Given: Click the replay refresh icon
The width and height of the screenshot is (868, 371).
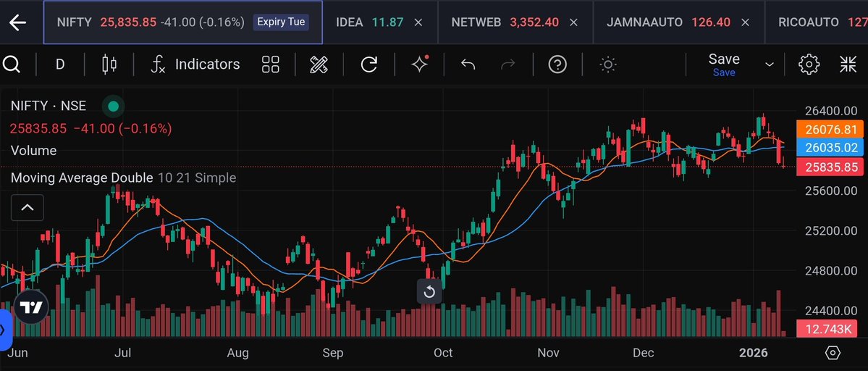Looking at the screenshot, I should point(368,64).
